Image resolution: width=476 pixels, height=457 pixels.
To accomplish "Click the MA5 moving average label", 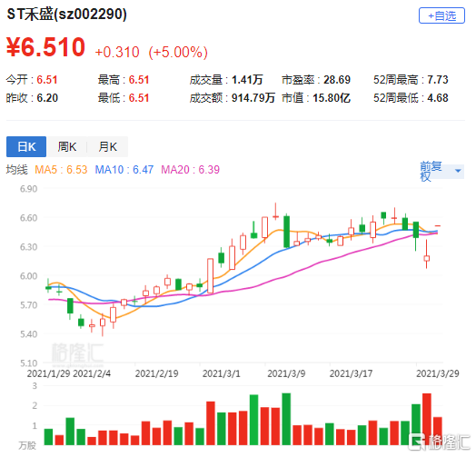I will (x=61, y=169).
